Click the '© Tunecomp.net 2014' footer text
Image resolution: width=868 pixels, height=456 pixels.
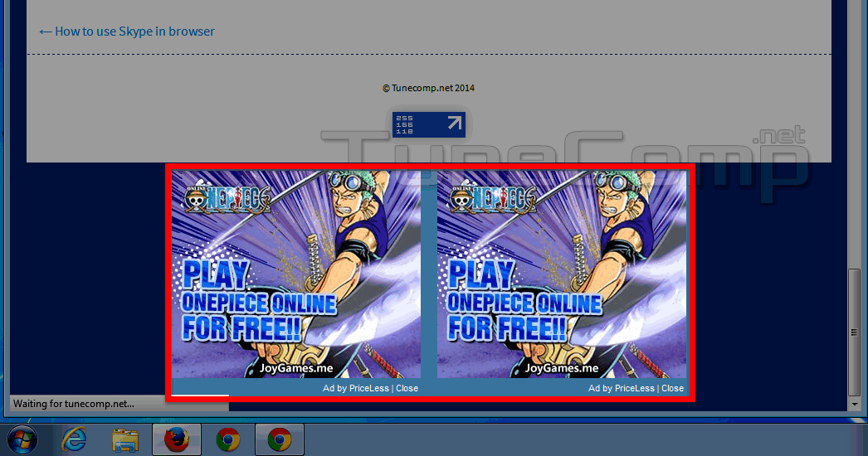(x=428, y=88)
